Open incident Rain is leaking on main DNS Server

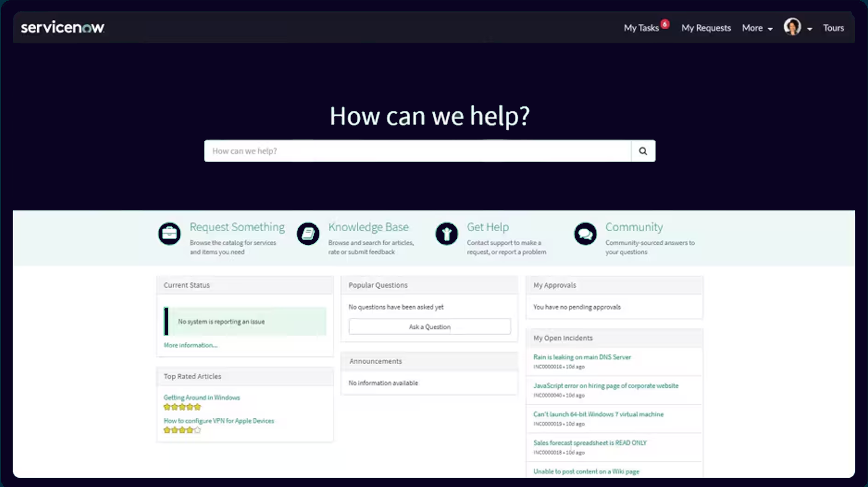tap(582, 357)
